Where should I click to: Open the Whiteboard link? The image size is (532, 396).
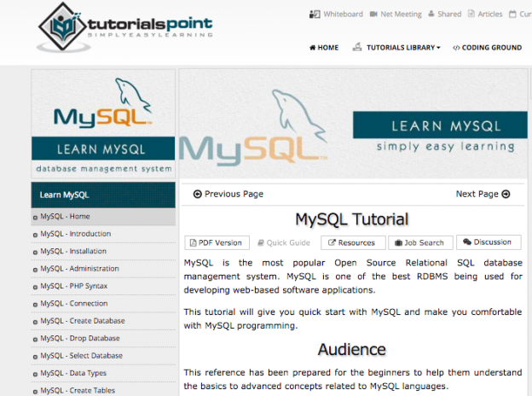pos(343,15)
